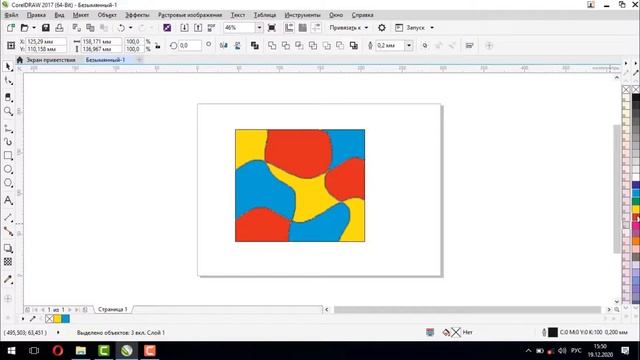The image size is (640, 360).
Task: Choose the red swatch in color palette
Action: (x=636, y=217)
